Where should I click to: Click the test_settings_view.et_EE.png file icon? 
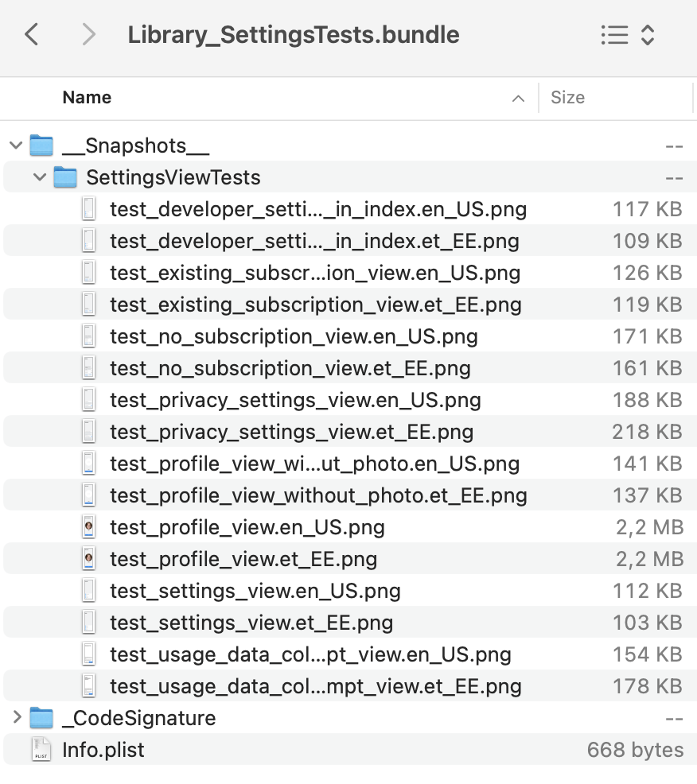88,623
